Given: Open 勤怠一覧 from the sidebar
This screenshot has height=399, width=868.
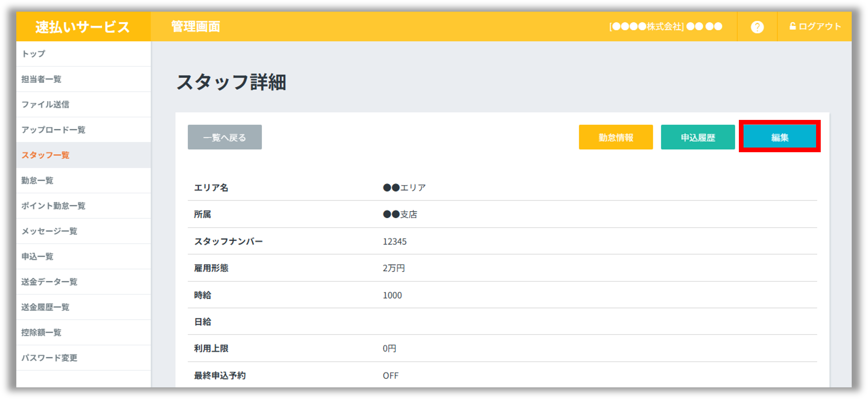Looking at the screenshot, I should tap(37, 180).
